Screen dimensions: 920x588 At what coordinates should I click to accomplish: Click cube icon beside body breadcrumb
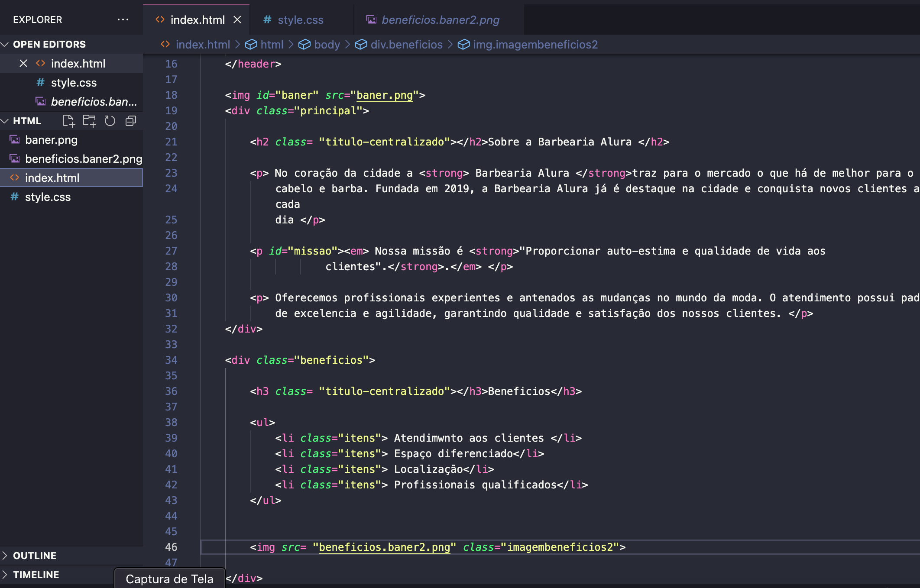tap(305, 44)
